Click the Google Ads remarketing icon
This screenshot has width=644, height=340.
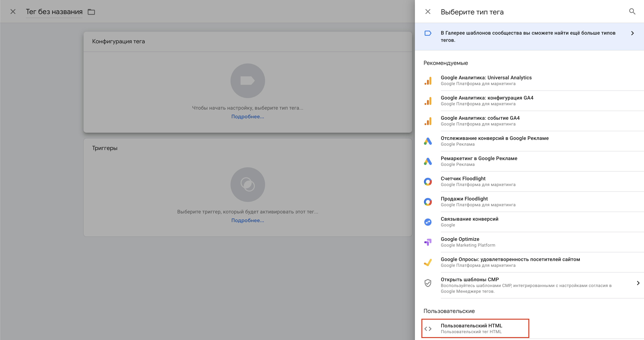pos(428,162)
